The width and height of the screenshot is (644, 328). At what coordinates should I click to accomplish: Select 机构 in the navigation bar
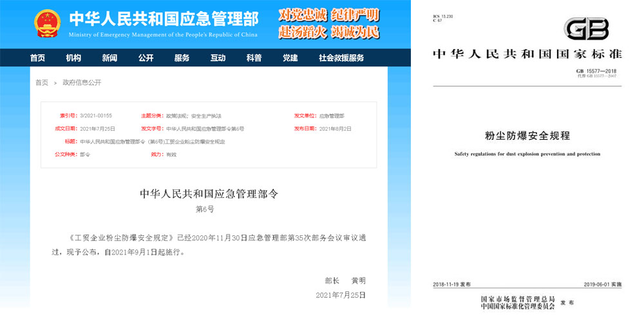point(73,58)
